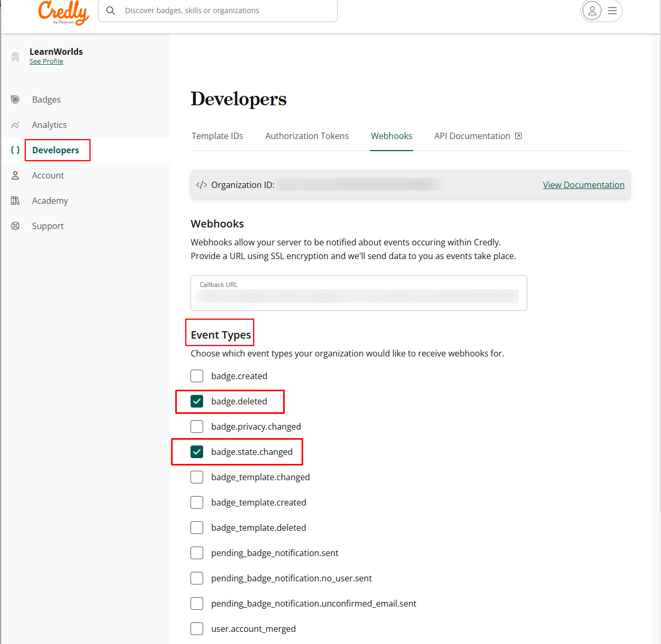Click the Event Types heading

coord(221,335)
